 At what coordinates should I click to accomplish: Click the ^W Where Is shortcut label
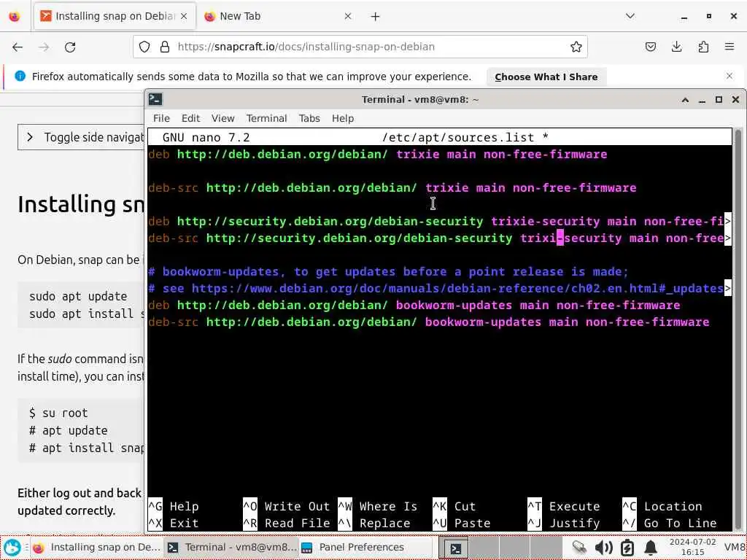tap(377, 506)
